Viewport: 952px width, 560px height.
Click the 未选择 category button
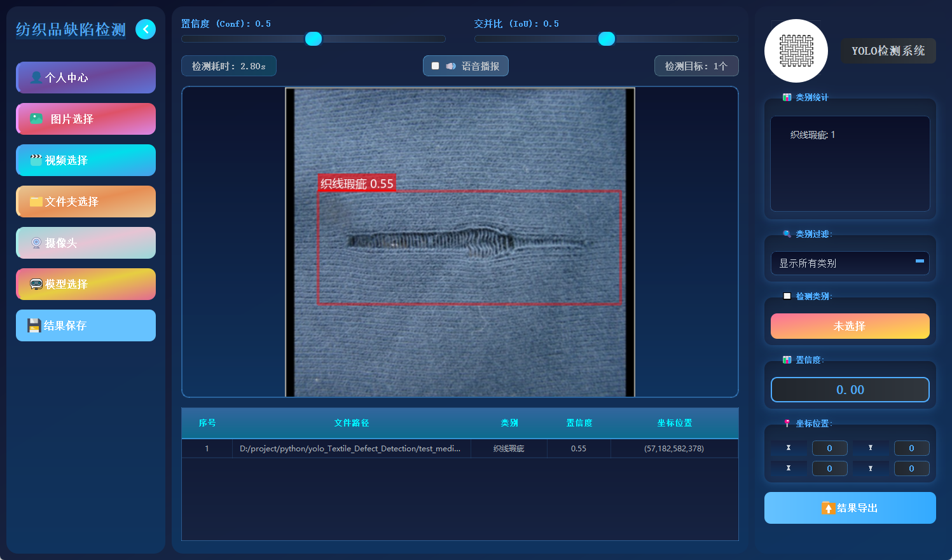[x=850, y=326]
